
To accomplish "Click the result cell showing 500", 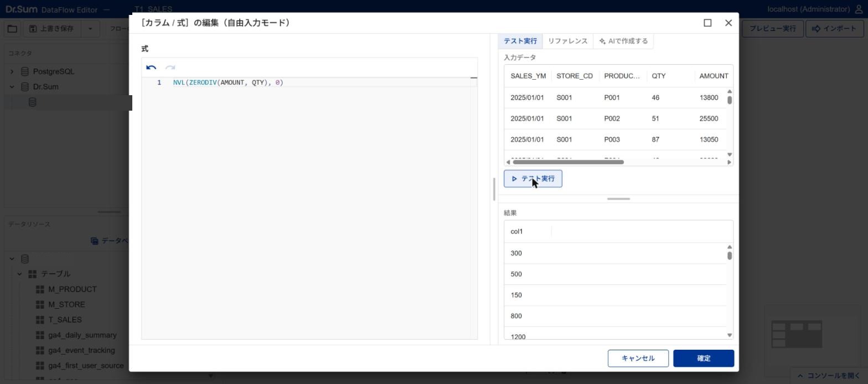I will click(x=516, y=274).
